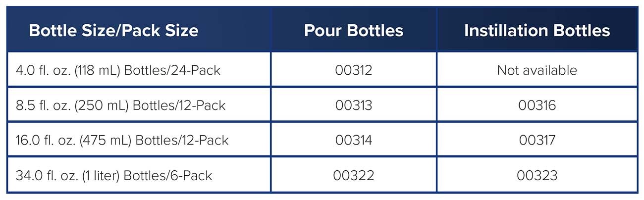Select the Pour Bottles column header
This screenshot has width=644, height=200.
[353, 31]
